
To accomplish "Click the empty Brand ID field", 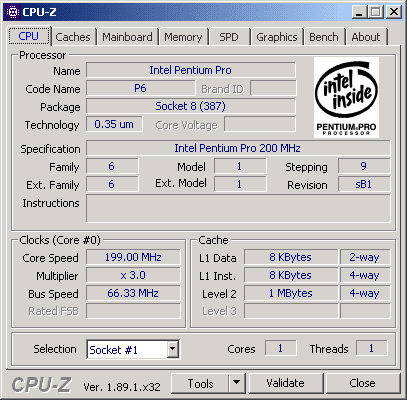I will [x=273, y=88].
